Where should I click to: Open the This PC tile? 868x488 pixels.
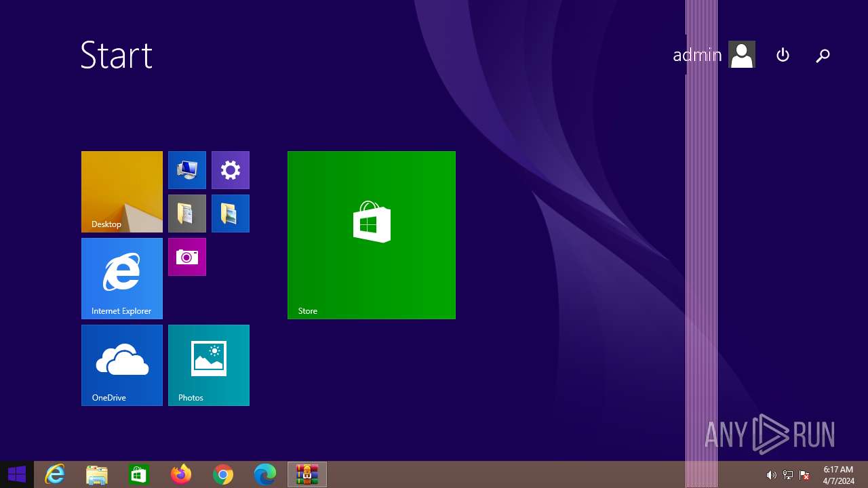(187, 170)
